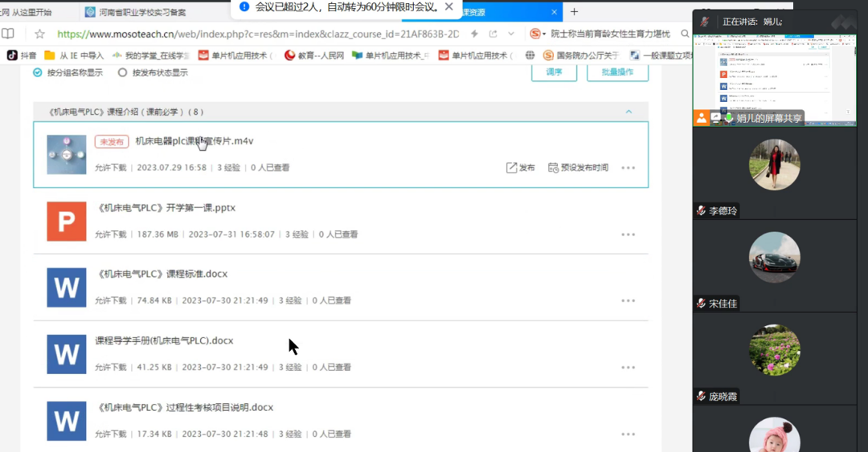This screenshot has width=868, height=452.
Task: Click the globe bookmark icon
Action: click(x=530, y=55)
